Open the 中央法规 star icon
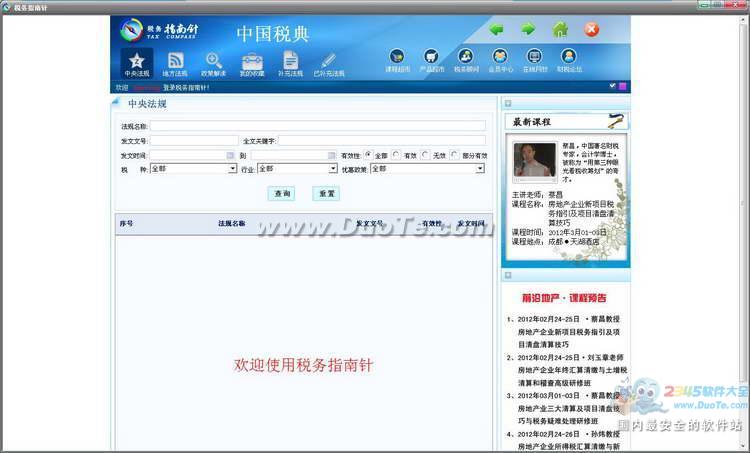 tap(137, 63)
